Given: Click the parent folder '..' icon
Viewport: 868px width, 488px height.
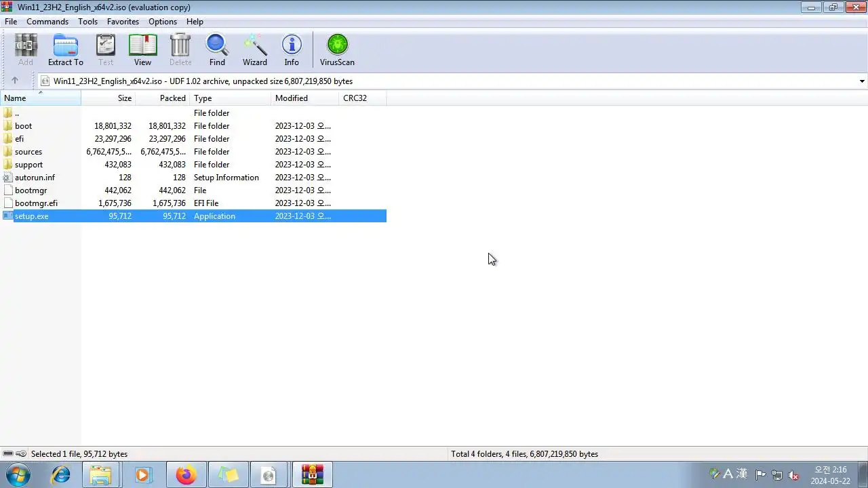Looking at the screenshot, I should pyautogui.click(x=8, y=113).
